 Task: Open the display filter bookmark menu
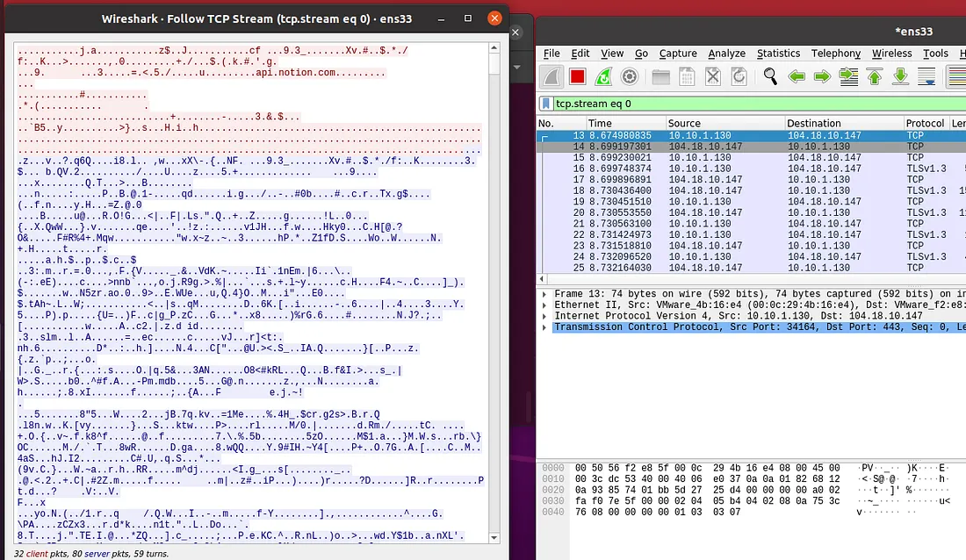[546, 104]
